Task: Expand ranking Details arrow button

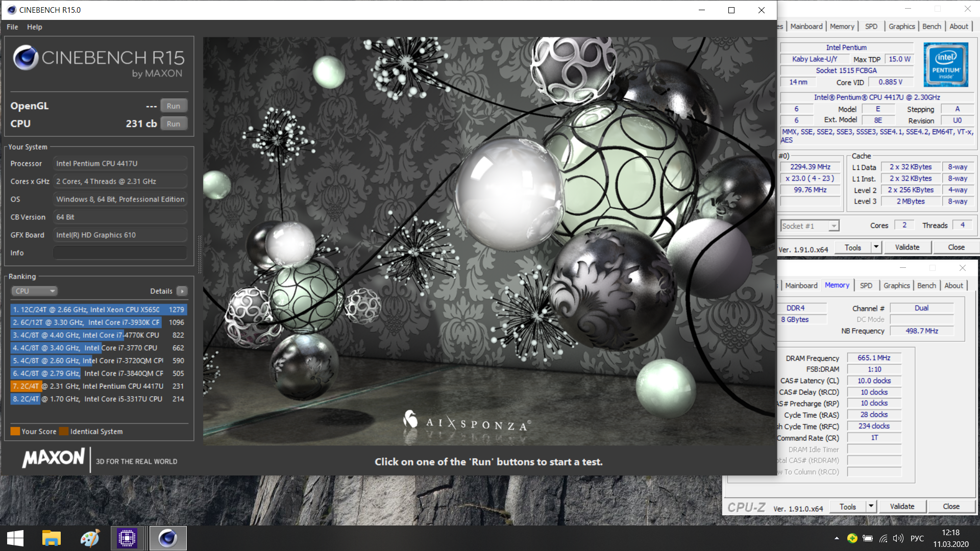Action: [182, 291]
